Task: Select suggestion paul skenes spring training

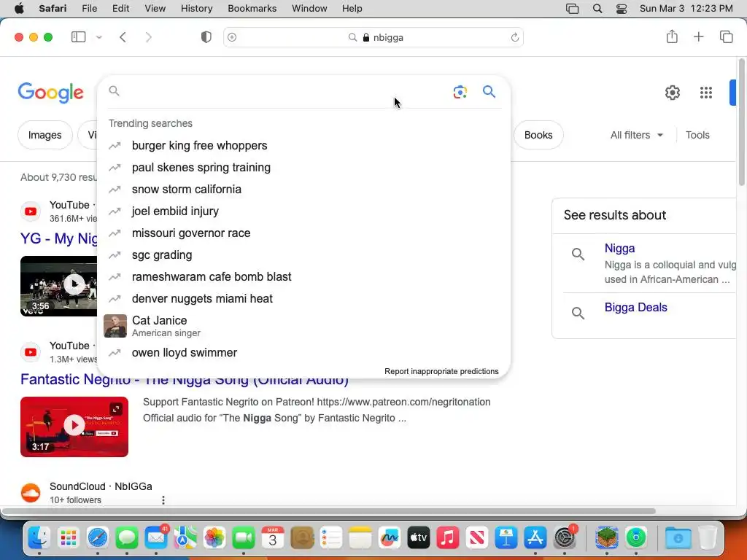Action: click(x=303, y=168)
